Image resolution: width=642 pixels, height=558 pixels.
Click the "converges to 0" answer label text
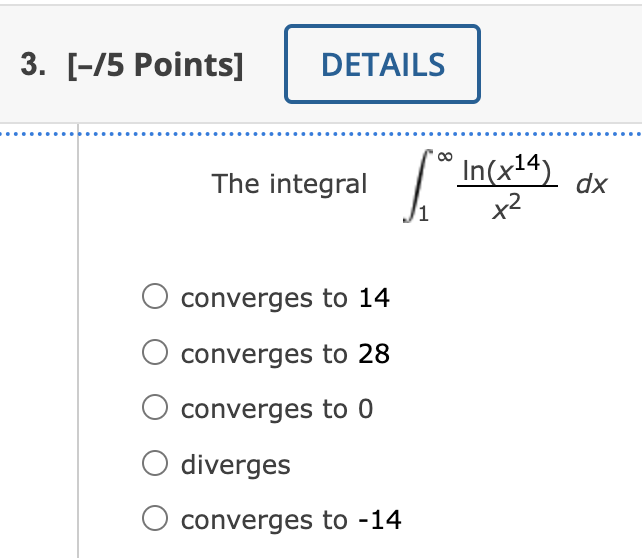tap(277, 409)
